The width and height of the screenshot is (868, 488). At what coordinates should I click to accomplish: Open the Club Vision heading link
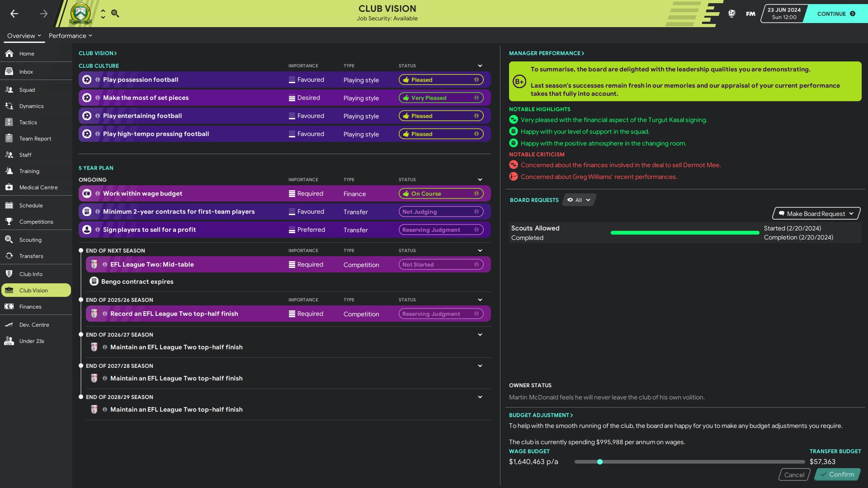click(98, 53)
